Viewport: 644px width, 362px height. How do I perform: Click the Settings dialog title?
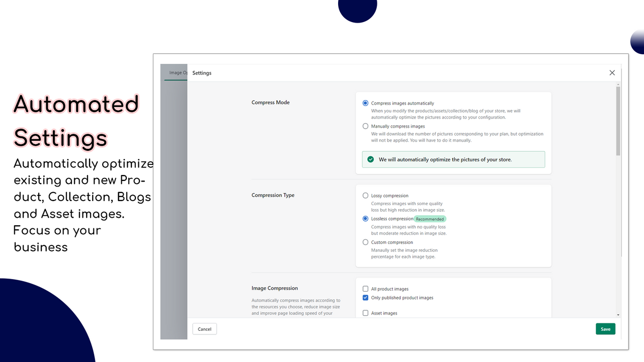point(202,73)
